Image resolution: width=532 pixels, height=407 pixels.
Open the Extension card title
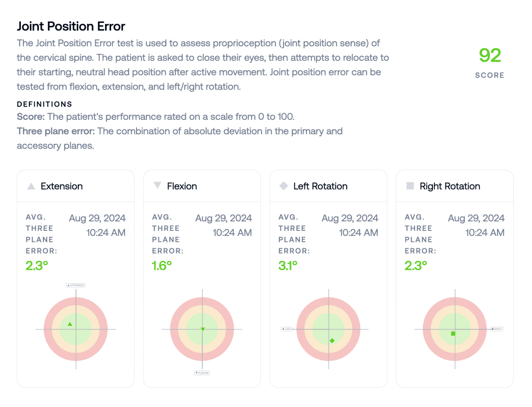pos(62,186)
